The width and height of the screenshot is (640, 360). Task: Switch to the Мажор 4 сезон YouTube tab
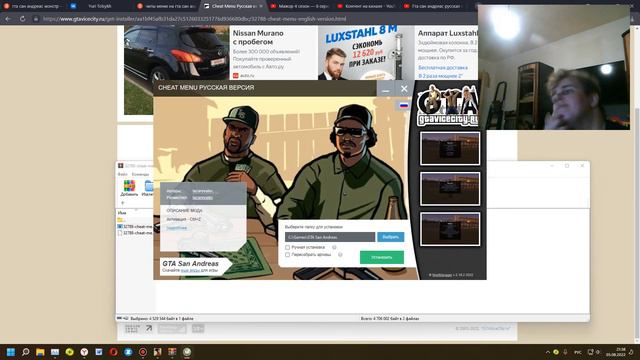click(x=300, y=6)
